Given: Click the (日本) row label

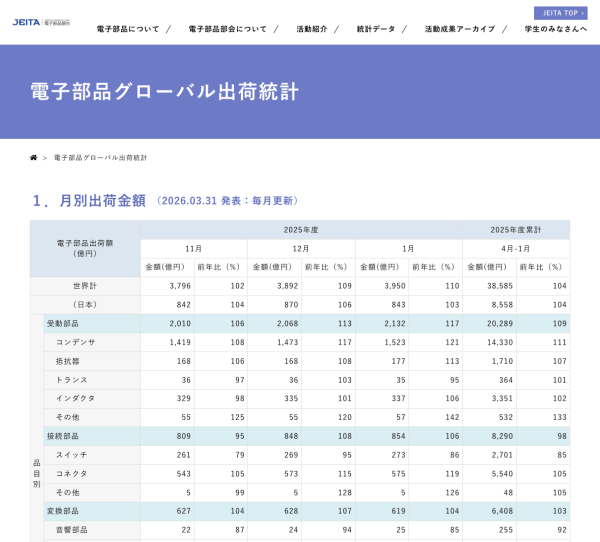Looking at the screenshot, I should tap(85, 305).
